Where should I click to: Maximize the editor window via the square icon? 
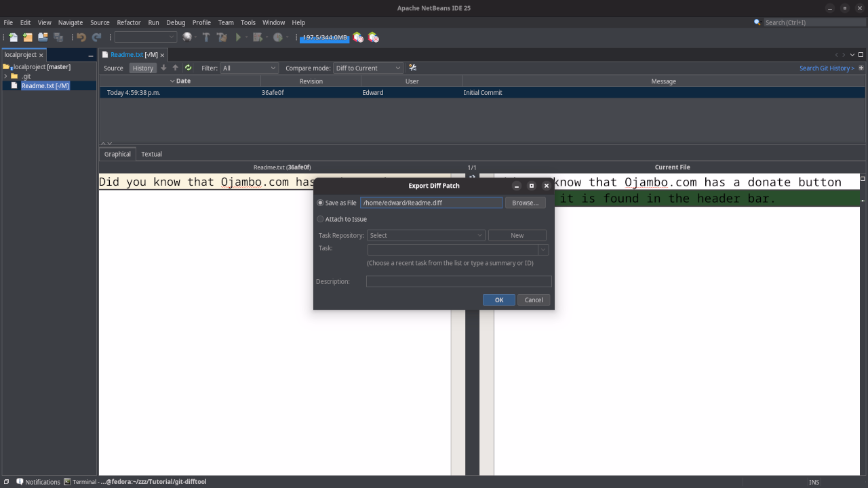click(x=861, y=55)
